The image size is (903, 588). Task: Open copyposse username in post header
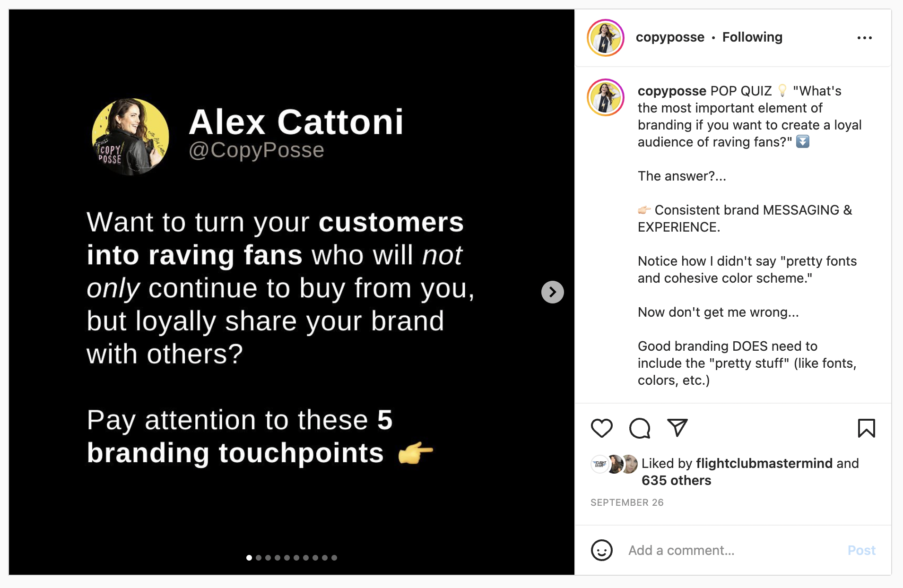(670, 37)
